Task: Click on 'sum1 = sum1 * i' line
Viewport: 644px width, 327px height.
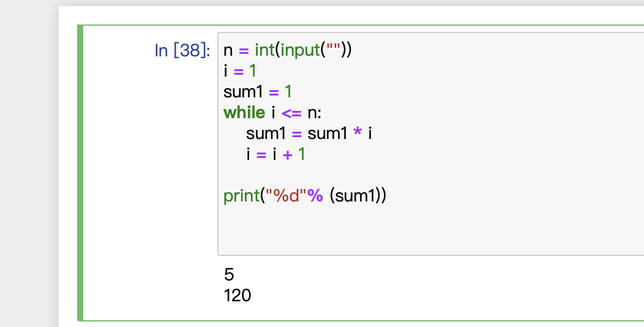Action: click(x=309, y=133)
